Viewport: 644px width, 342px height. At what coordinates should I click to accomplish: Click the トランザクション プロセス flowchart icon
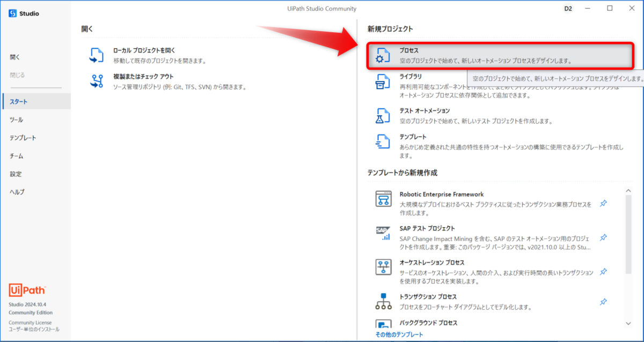coord(383,301)
